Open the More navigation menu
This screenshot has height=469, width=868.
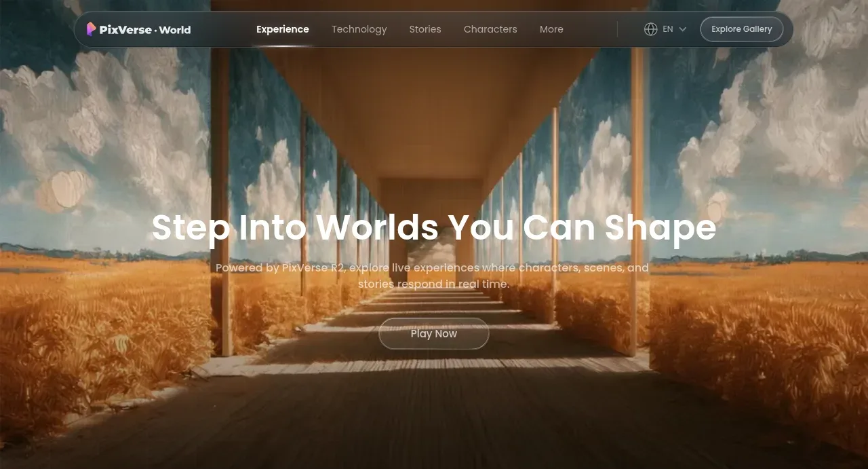551,29
